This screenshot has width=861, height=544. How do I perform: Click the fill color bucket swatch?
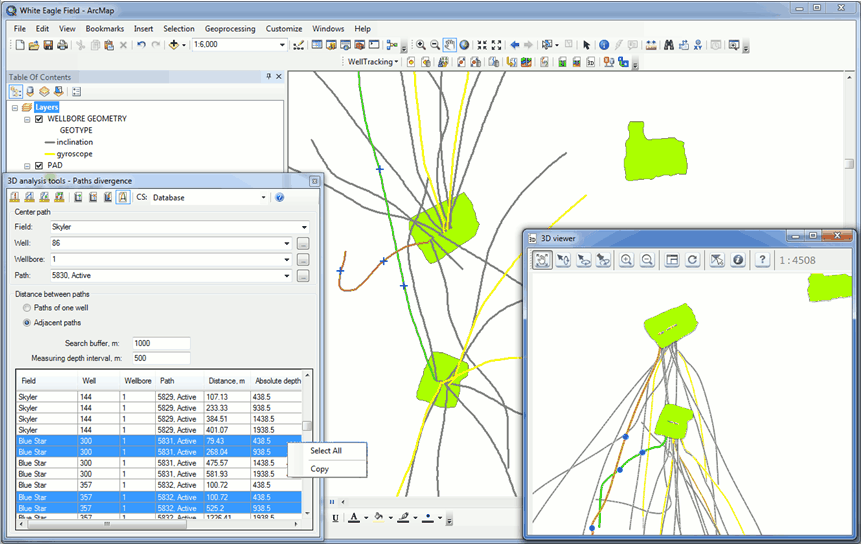(x=379, y=517)
